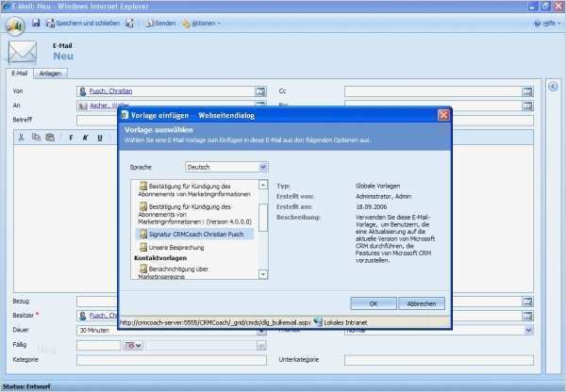Viewport: 566px width, 392px height.
Task: Click the Cc input field
Action: 433,91
